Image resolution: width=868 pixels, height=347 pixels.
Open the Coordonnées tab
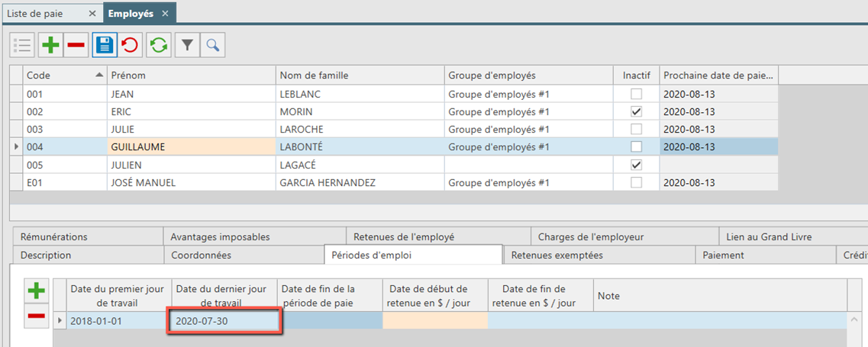tap(244, 255)
